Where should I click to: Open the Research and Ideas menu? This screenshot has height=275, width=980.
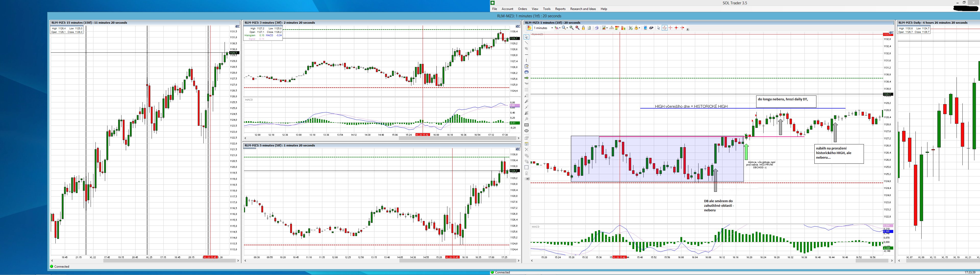pyautogui.click(x=583, y=9)
